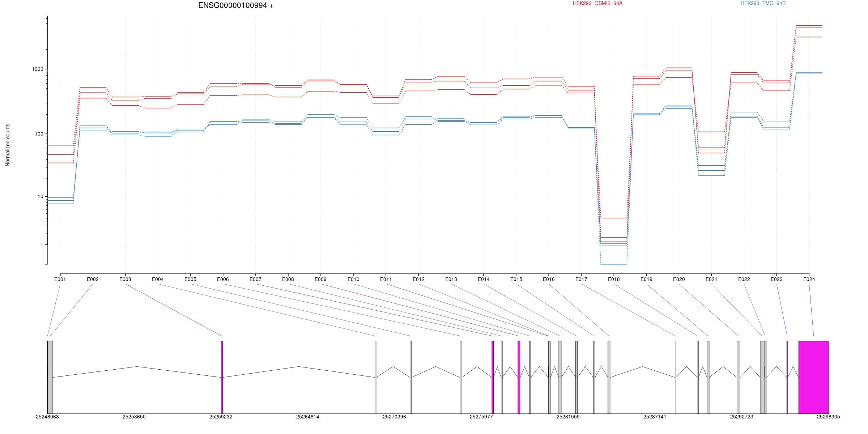
Task: Click exon label E006
Action: pos(223,279)
